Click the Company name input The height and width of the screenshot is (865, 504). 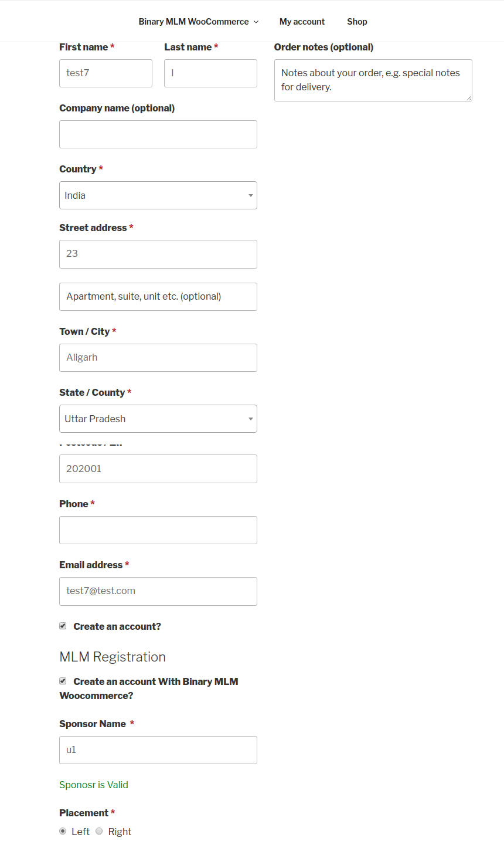(158, 134)
